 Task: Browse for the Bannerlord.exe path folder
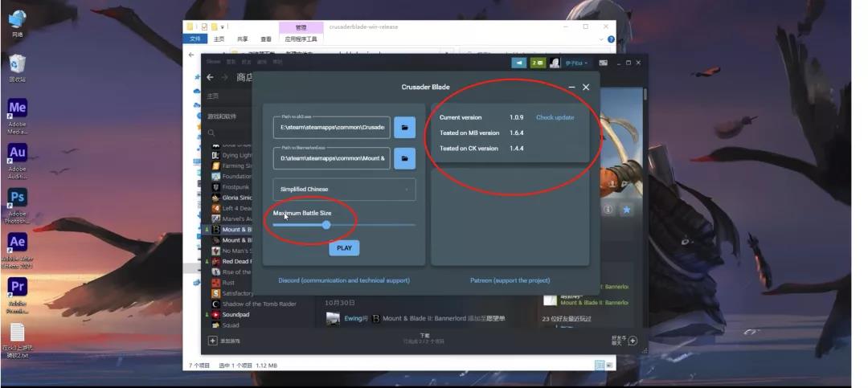[x=404, y=158]
